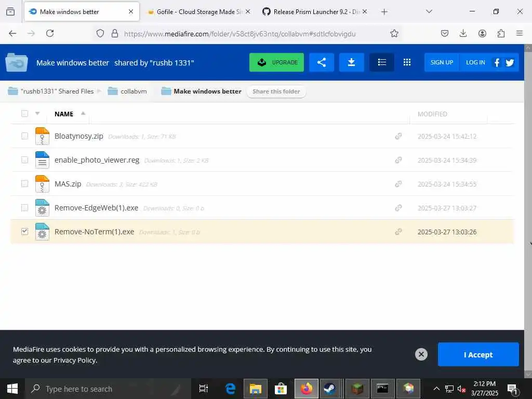Accept cookies with I Accept button
Image resolution: width=532 pixels, height=399 pixels.
(x=478, y=354)
